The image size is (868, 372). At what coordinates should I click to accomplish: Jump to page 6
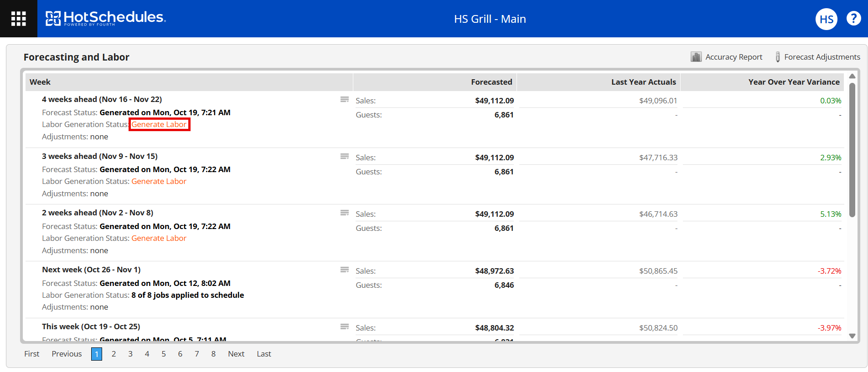tap(180, 354)
